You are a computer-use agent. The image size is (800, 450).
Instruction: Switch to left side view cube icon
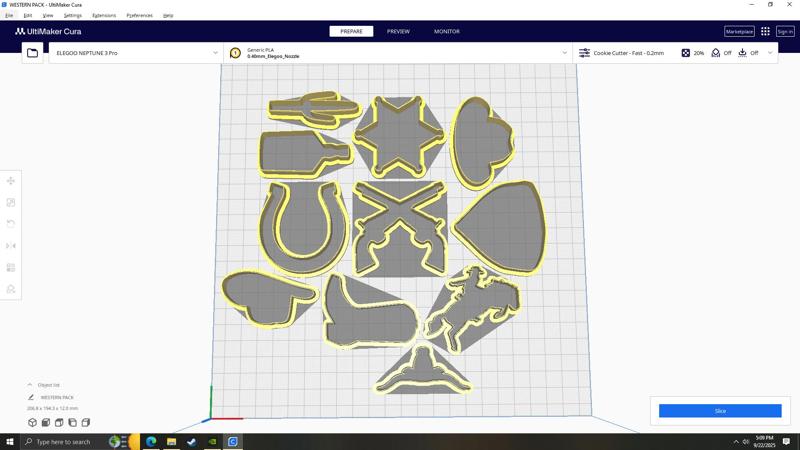point(72,422)
